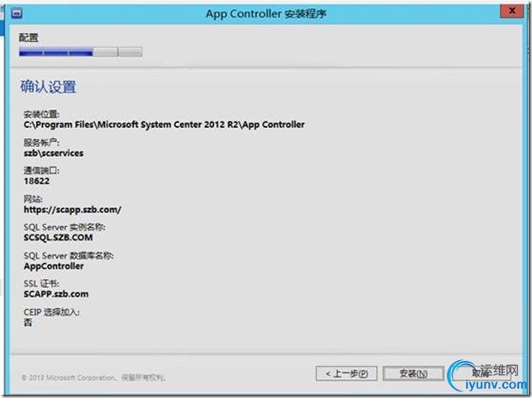Select the service account value szb\scservices

click(53, 154)
